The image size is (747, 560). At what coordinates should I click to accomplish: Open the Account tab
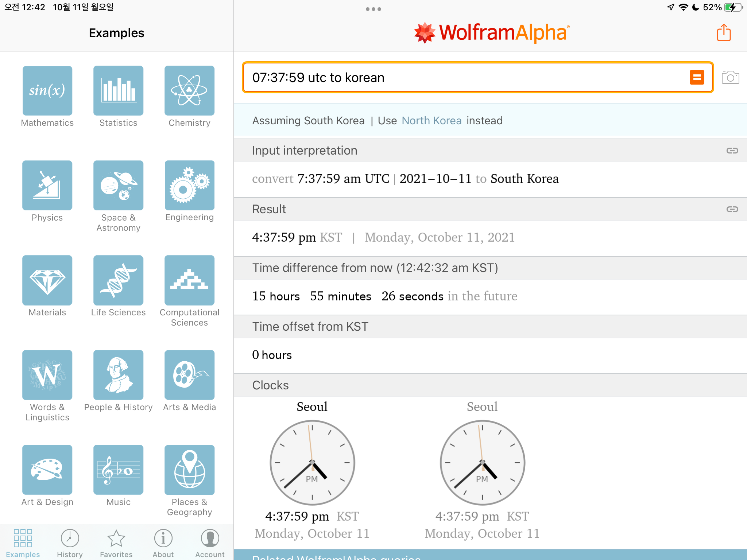click(x=210, y=543)
